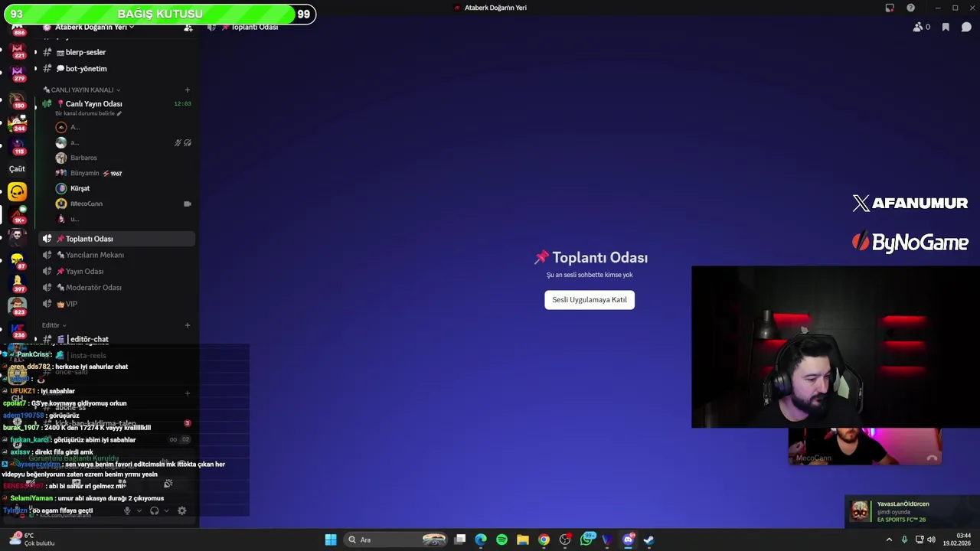Select user MecoCann in the voice channel

click(86, 204)
